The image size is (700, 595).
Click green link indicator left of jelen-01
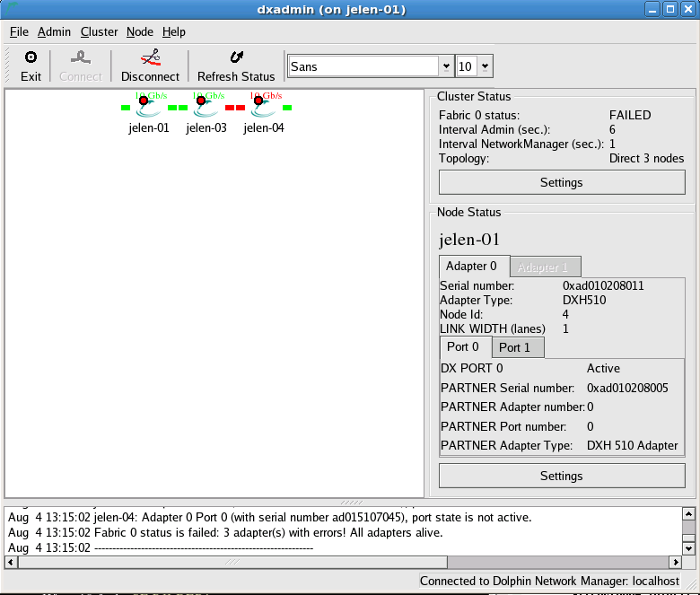coord(126,108)
